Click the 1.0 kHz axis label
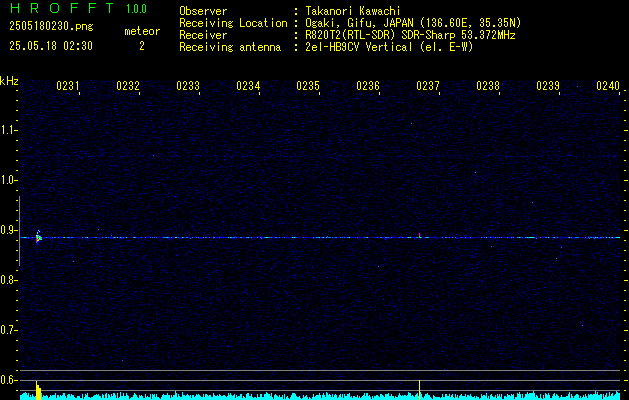This screenshot has height=400, width=629. pyautogui.click(x=8, y=180)
